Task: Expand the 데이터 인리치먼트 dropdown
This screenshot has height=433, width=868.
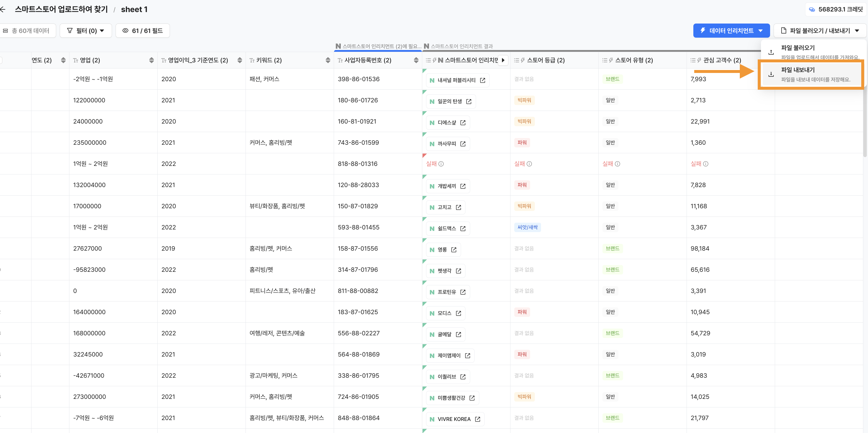Action: click(x=731, y=31)
